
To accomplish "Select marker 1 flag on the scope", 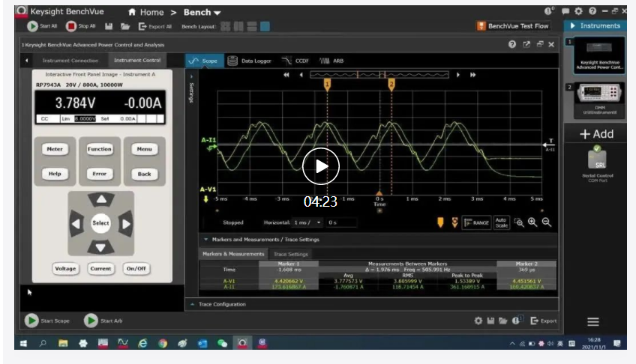I will point(327,84).
